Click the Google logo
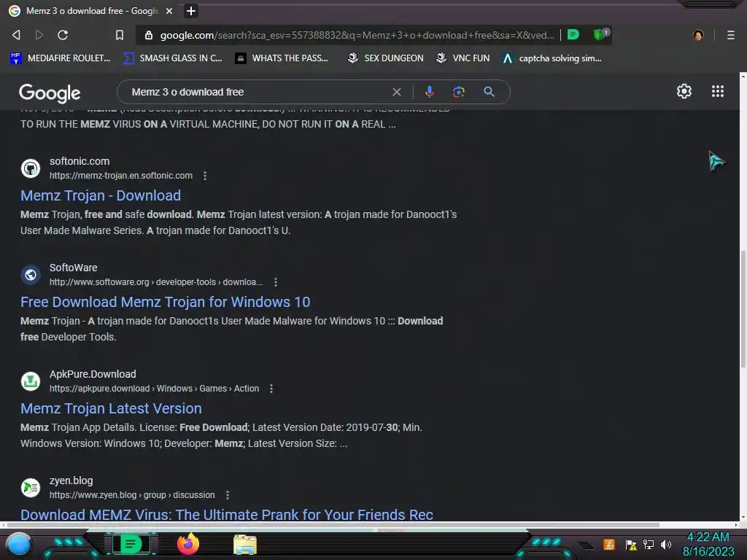 pos(50,93)
